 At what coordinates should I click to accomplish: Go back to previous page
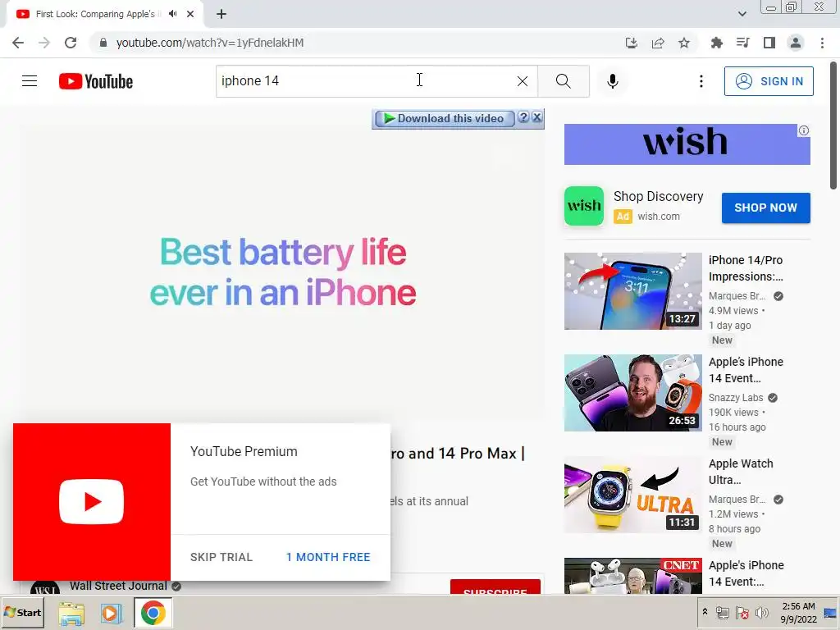pos(18,43)
